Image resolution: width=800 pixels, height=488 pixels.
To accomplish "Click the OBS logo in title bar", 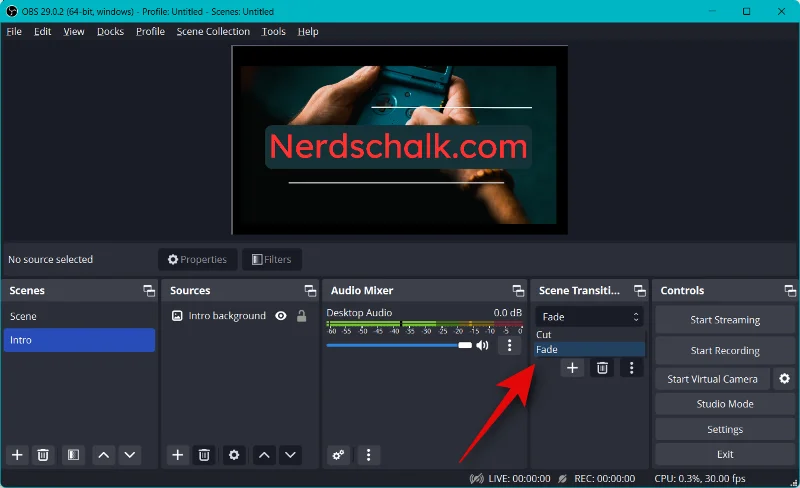I will pos(11,11).
